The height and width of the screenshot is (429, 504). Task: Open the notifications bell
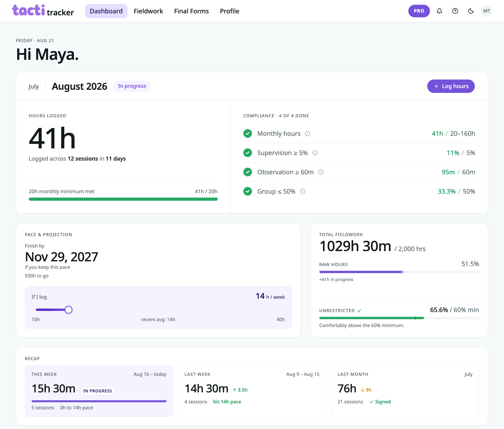(x=439, y=11)
